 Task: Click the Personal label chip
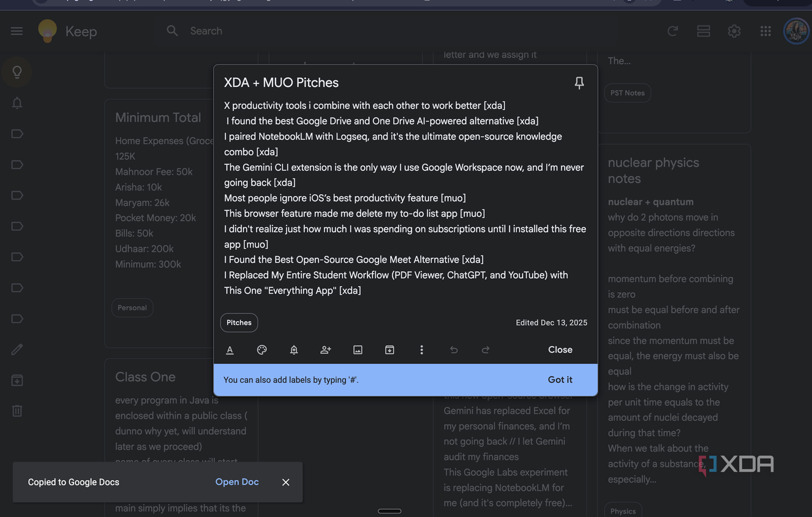point(132,308)
